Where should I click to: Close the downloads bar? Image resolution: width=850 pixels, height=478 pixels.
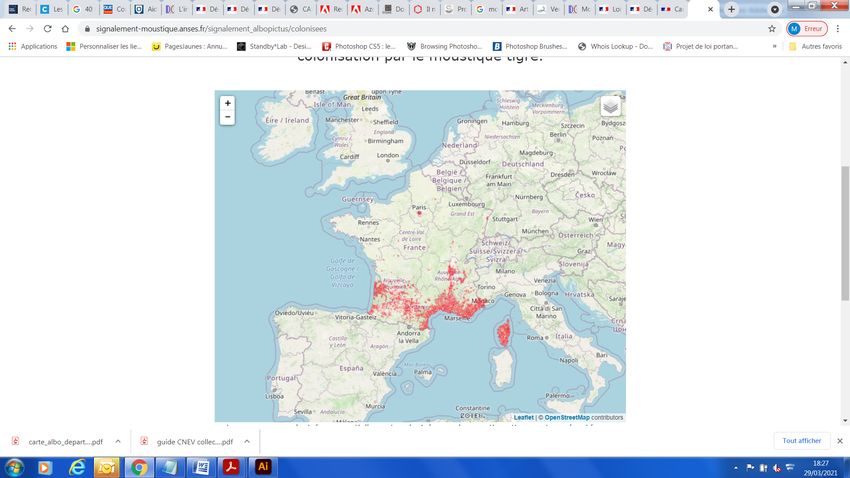(839, 441)
